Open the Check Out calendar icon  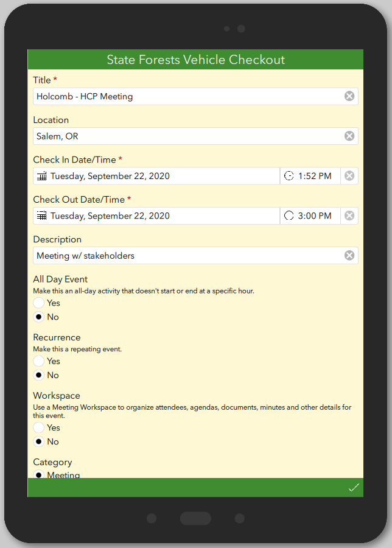tap(42, 216)
